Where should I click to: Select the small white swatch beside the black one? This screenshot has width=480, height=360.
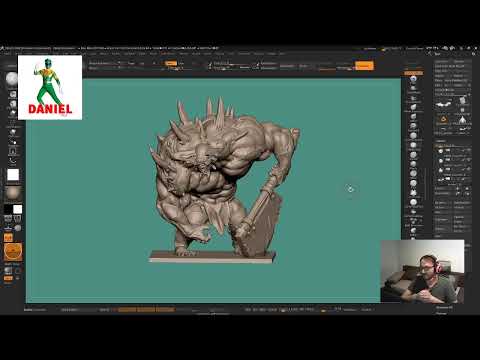(x=17, y=209)
